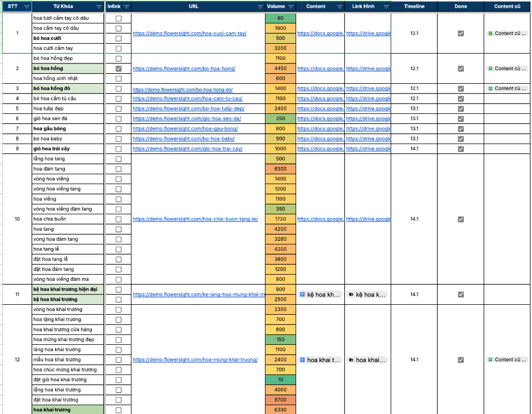Select timeline cell 14.1 in row 9

pyautogui.click(x=414, y=149)
